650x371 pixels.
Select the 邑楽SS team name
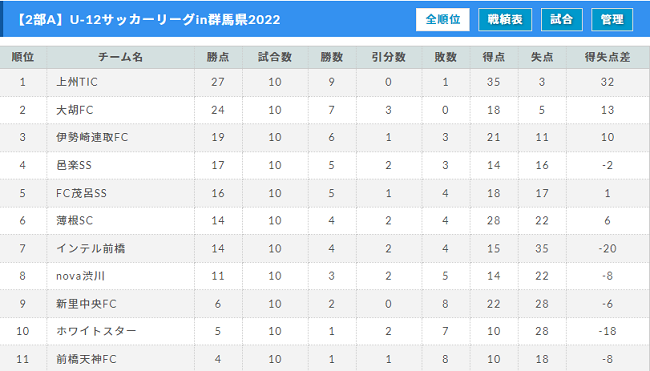(x=74, y=165)
